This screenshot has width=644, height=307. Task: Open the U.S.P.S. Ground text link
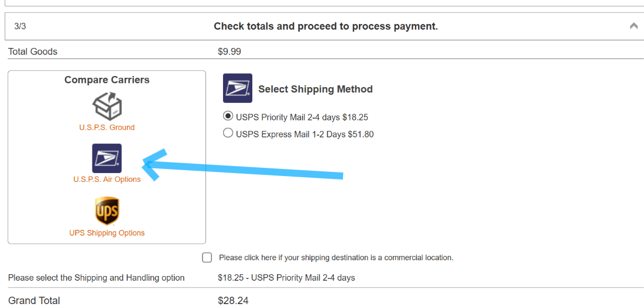click(107, 127)
